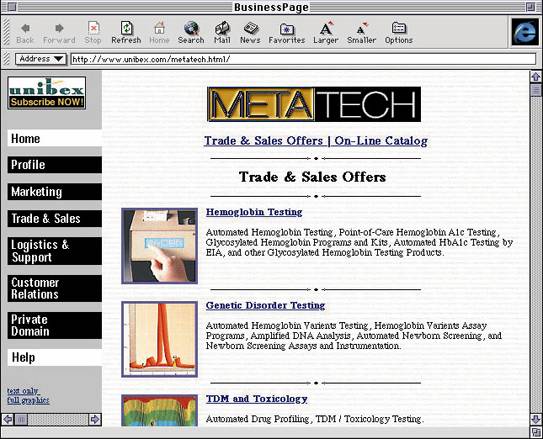Click the TDM and Toxicology thumbnail
Image resolution: width=543 pixels, height=439 pixels.
click(160, 410)
